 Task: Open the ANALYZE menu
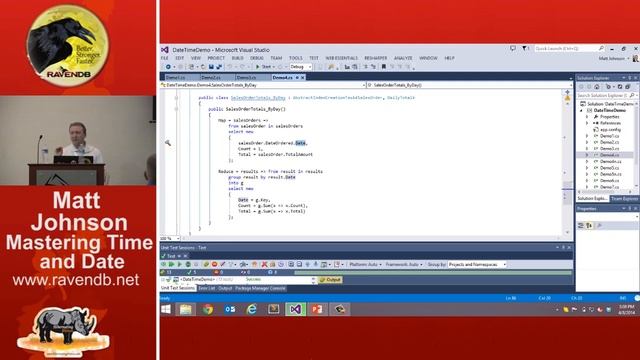403,58
